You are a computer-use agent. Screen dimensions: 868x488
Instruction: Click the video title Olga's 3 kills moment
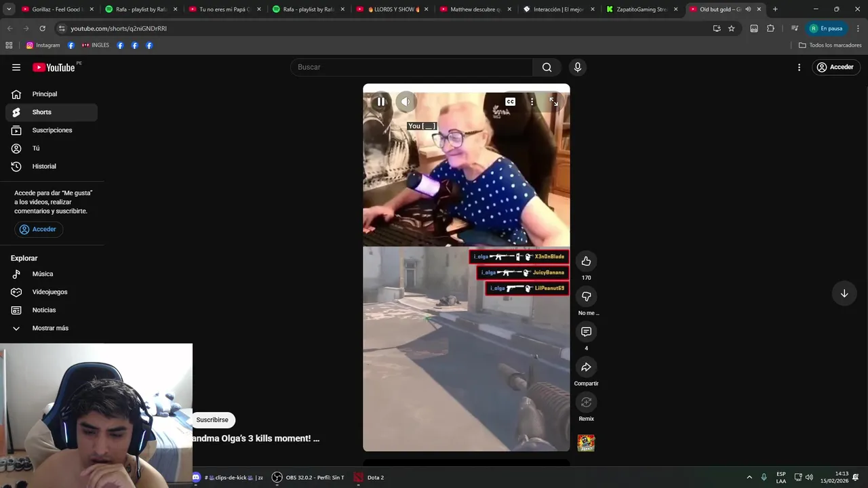(x=256, y=439)
